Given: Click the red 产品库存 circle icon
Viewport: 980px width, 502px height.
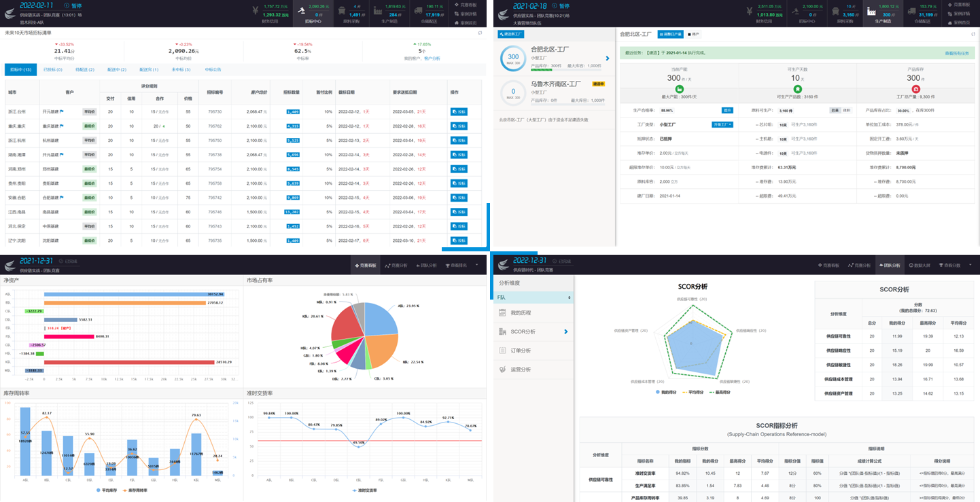Looking at the screenshot, I should pyautogui.click(x=915, y=89).
